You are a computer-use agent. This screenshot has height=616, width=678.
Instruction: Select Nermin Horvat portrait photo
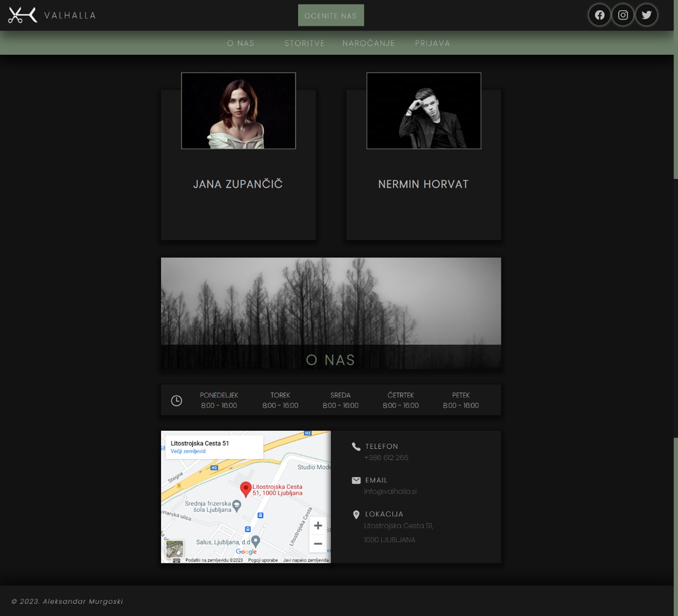click(424, 111)
